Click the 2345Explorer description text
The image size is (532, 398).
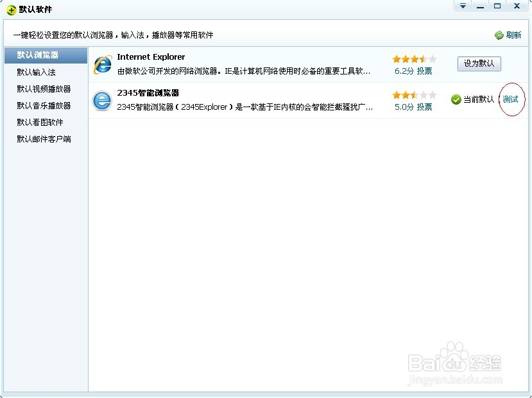(x=245, y=107)
